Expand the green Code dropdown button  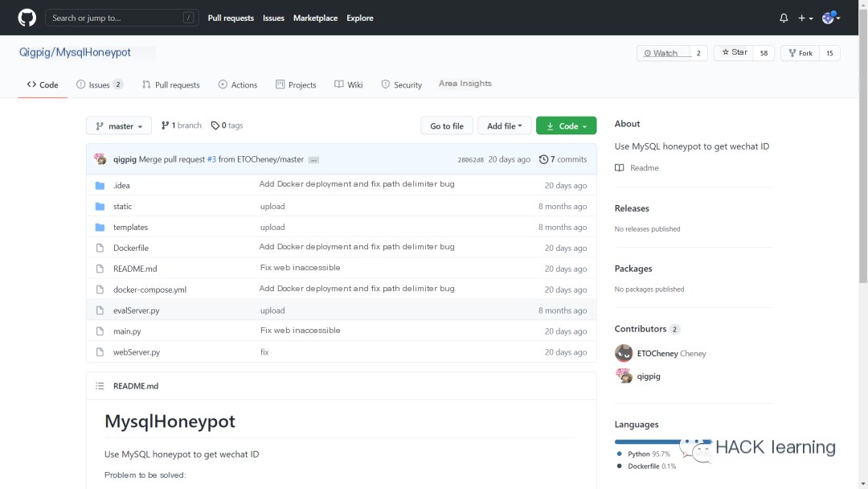pos(566,125)
